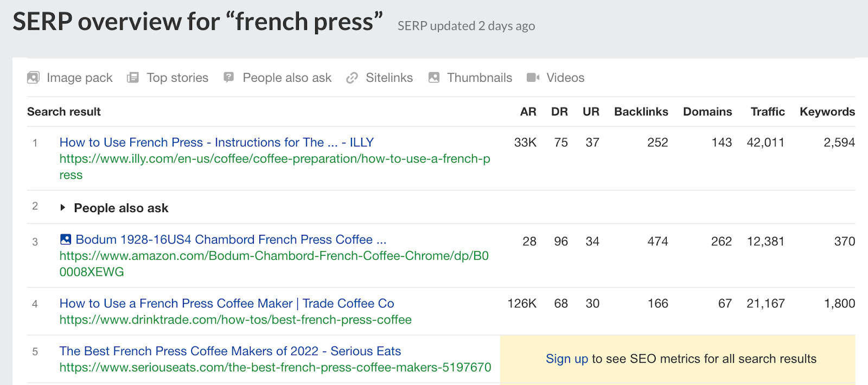868x385 pixels.
Task: Click the Videos camera icon
Action: coord(533,78)
